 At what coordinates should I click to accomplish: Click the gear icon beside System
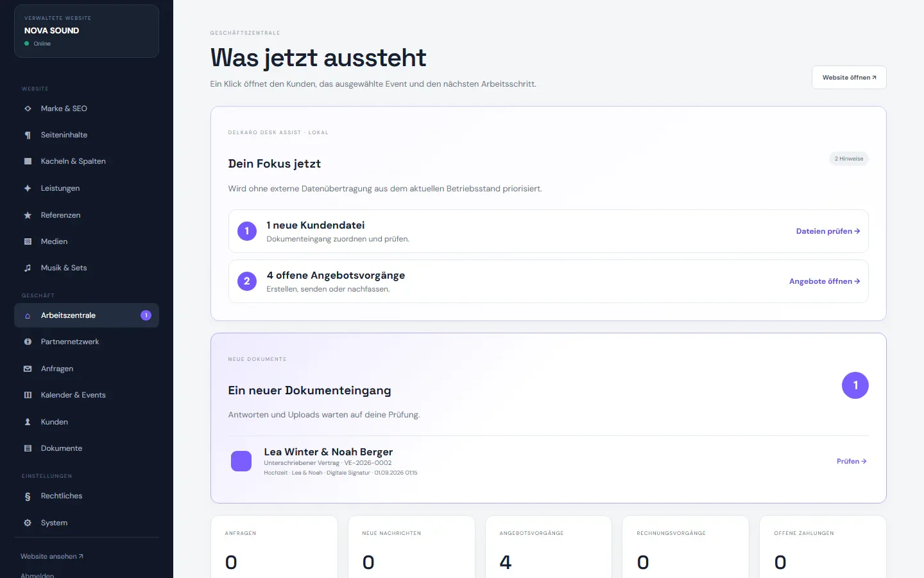(28, 523)
